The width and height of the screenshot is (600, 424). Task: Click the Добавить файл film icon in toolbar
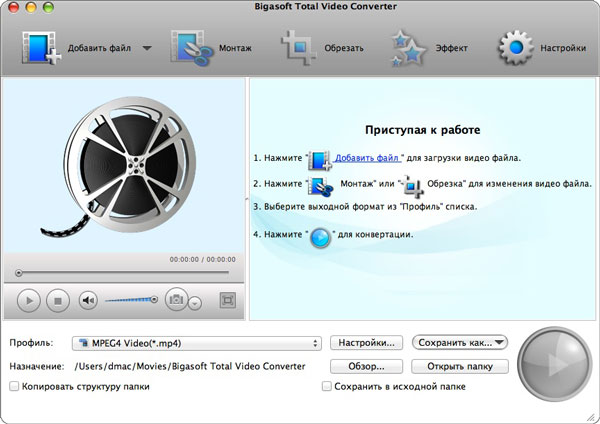[42, 48]
